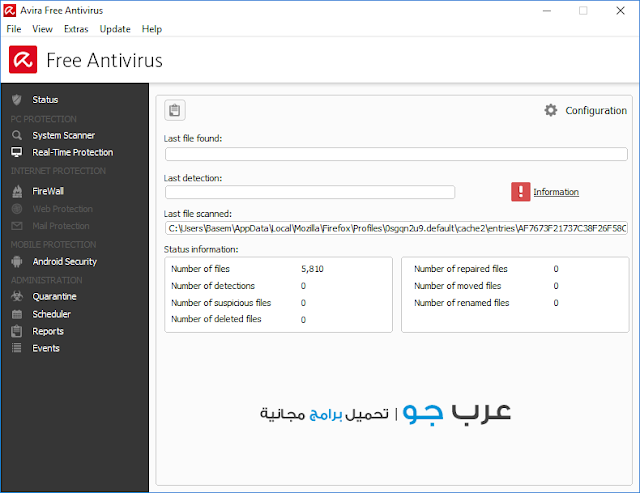Image resolution: width=640 pixels, height=493 pixels.
Task: Click the Status shield icon
Action: pyautogui.click(x=17, y=100)
